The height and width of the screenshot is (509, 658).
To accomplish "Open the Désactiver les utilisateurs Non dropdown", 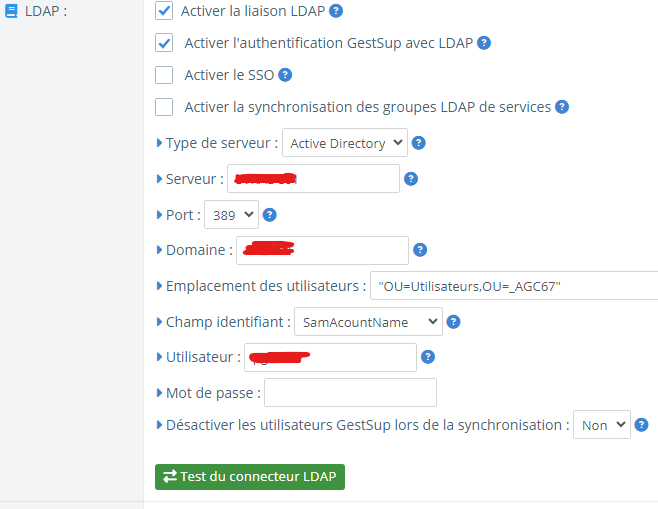I will pyautogui.click(x=601, y=425).
